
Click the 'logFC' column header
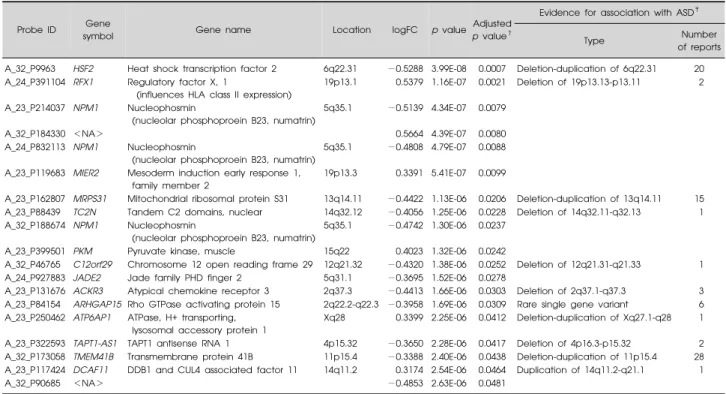pyautogui.click(x=405, y=30)
